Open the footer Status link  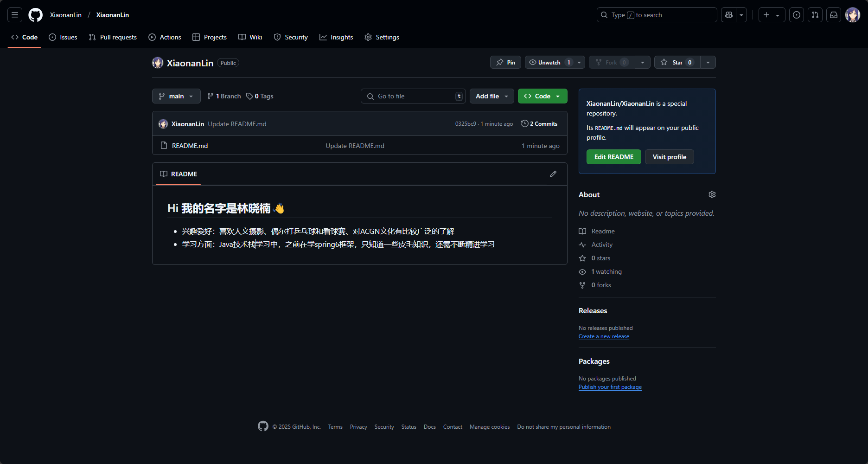(x=409, y=427)
